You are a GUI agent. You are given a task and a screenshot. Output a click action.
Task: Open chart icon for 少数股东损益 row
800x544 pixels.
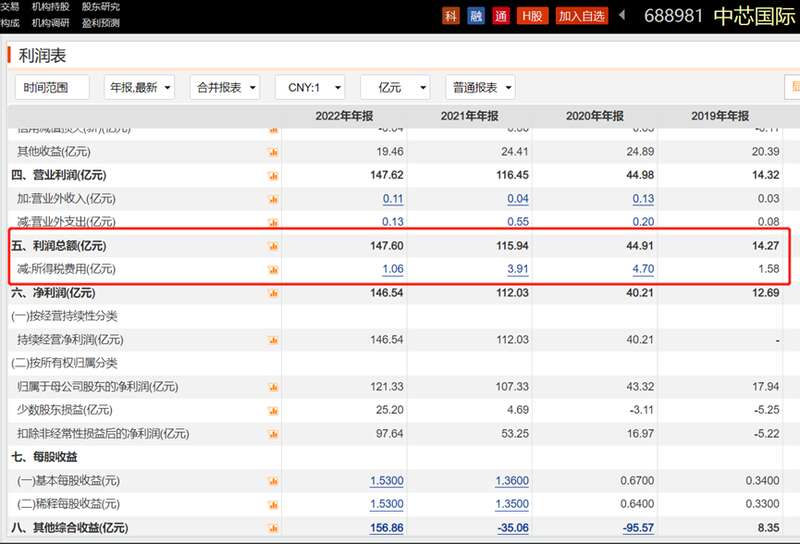click(x=273, y=410)
